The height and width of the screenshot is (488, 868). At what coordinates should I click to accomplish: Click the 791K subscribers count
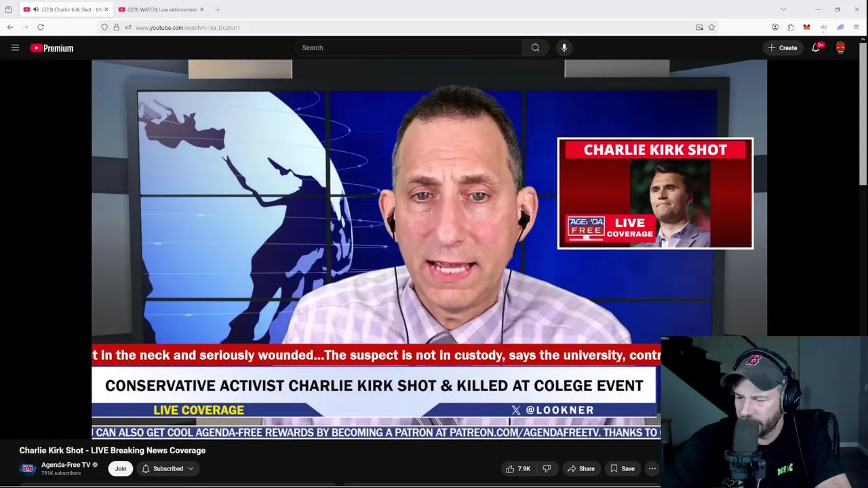point(61,473)
